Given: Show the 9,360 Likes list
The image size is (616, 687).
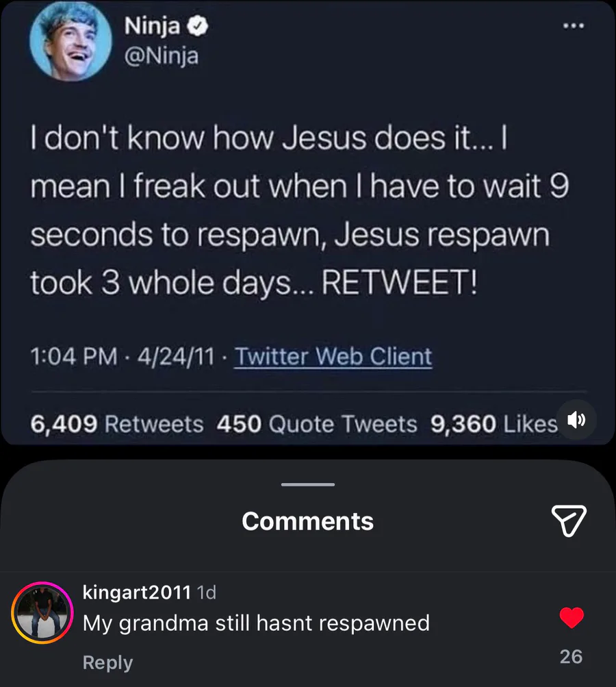Looking at the screenshot, I should coord(493,424).
